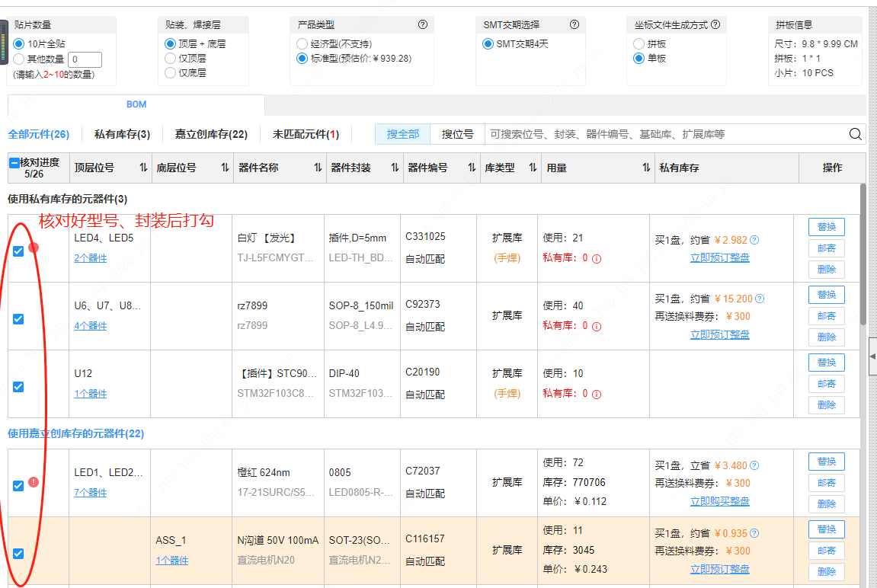877x588 pixels.
Task: Click info icon beside ¥2.982 savings
Action: 754,240
